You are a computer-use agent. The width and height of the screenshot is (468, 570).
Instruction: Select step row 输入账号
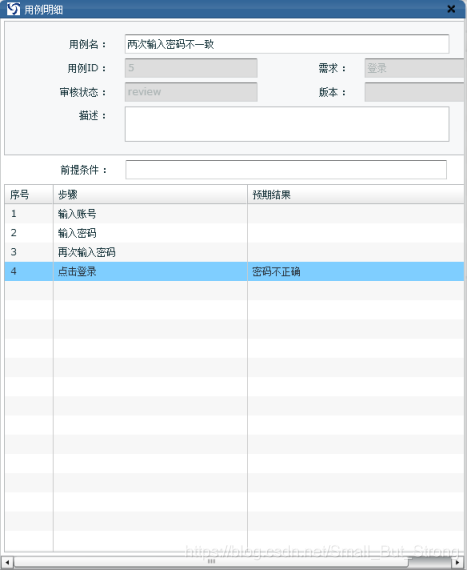pyautogui.click(x=234, y=214)
